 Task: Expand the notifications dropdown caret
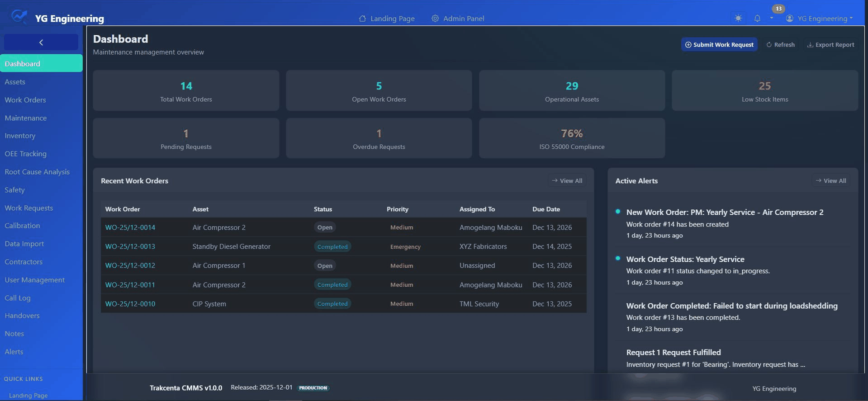(x=772, y=19)
